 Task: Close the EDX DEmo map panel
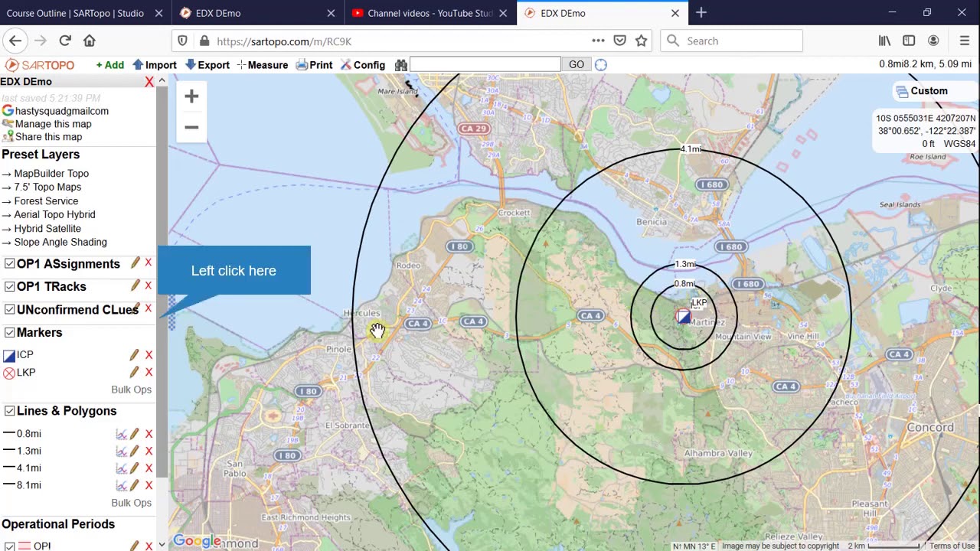click(x=149, y=82)
